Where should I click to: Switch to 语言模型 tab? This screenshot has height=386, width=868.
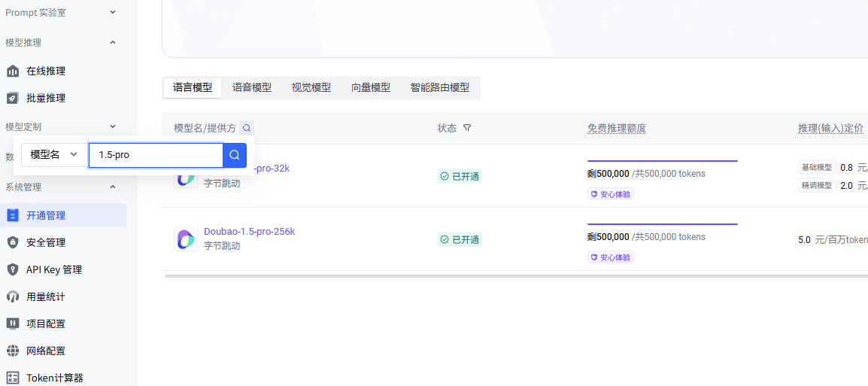(x=193, y=87)
